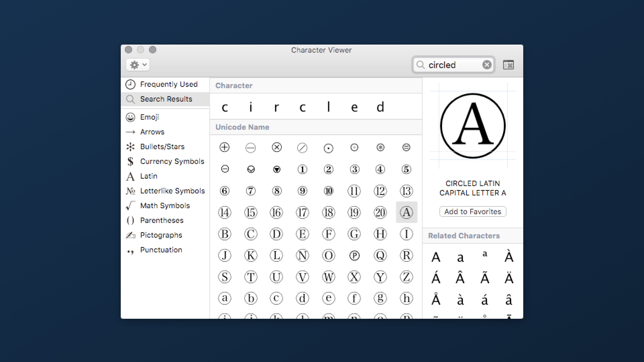Click the Add to Favorites button
Image resolution: width=644 pixels, height=362 pixels.
click(473, 212)
